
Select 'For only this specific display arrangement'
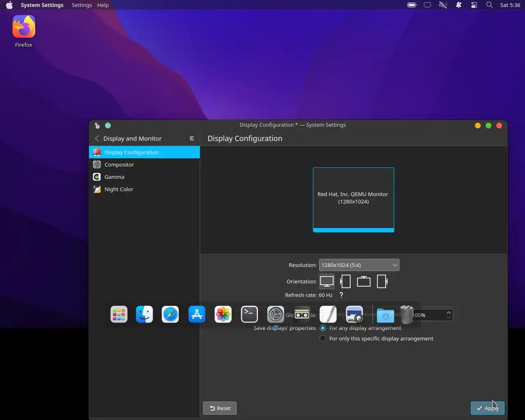(323, 338)
